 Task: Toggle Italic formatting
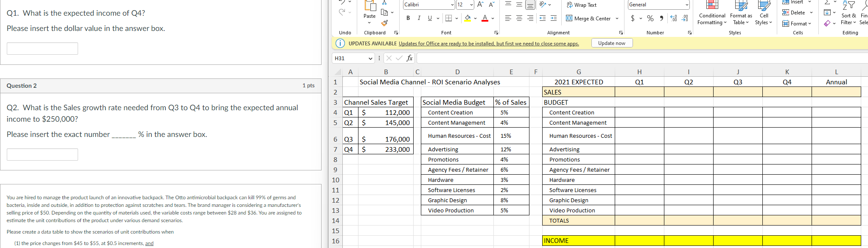tap(419, 18)
